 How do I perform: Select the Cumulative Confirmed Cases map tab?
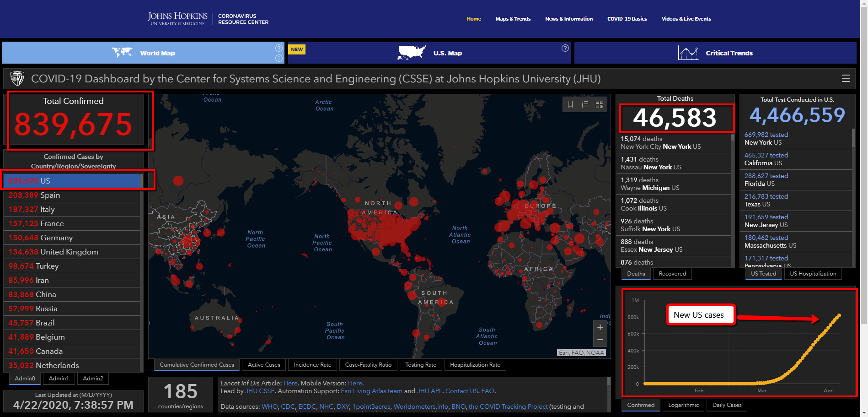[x=197, y=365]
